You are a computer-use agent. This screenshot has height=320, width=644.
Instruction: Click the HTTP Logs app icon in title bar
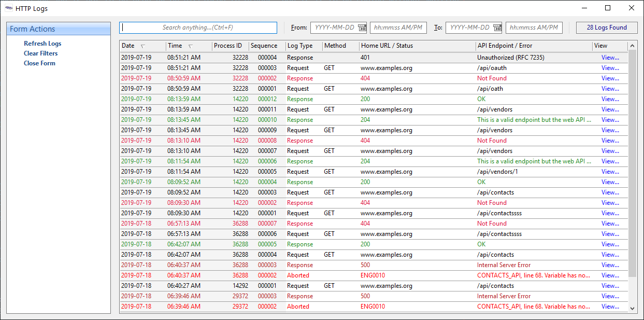tap(8, 8)
